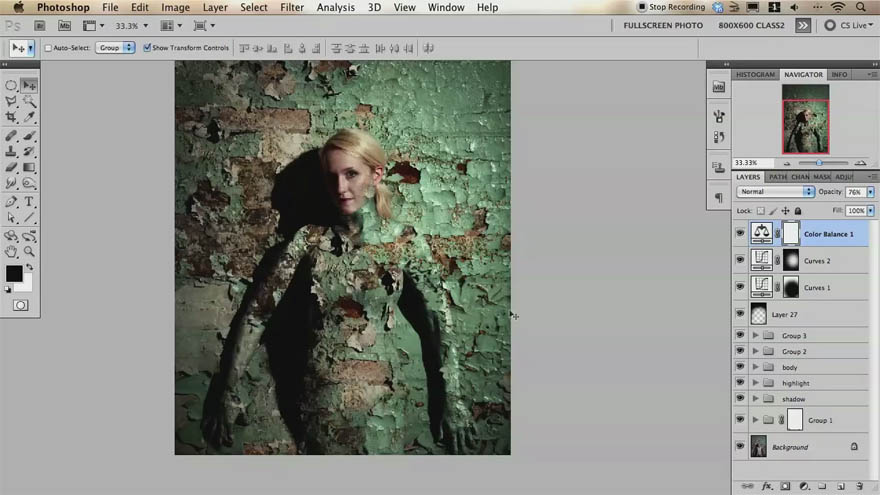Hide the Color Balance 1 layer
880x495 pixels.
click(740, 233)
